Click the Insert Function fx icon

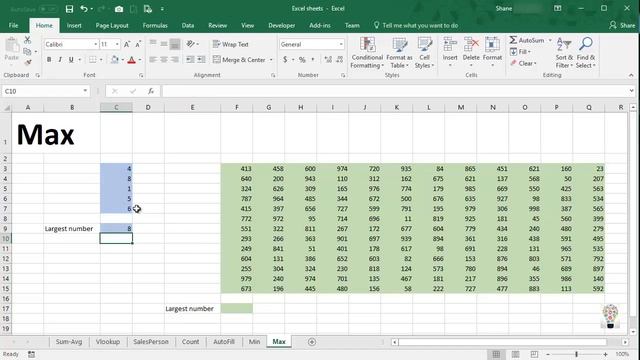click(x=151, y=91)
